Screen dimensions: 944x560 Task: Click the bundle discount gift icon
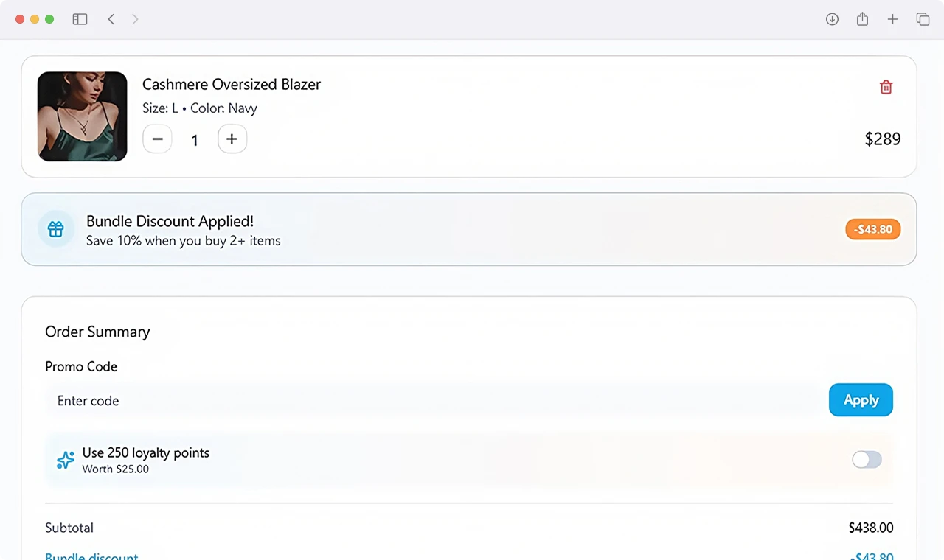coord(56,229)
